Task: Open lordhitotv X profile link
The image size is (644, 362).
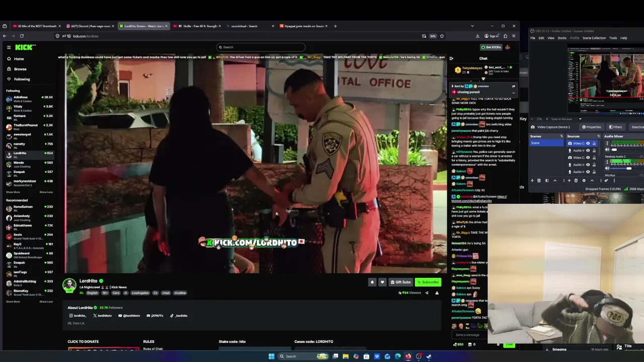Action: 102,316
